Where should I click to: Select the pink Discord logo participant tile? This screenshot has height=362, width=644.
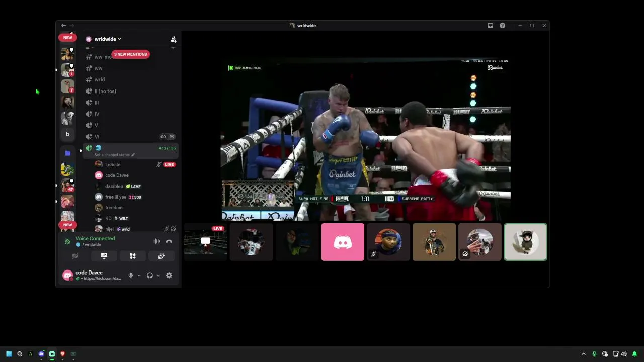[x=343, y=242]
